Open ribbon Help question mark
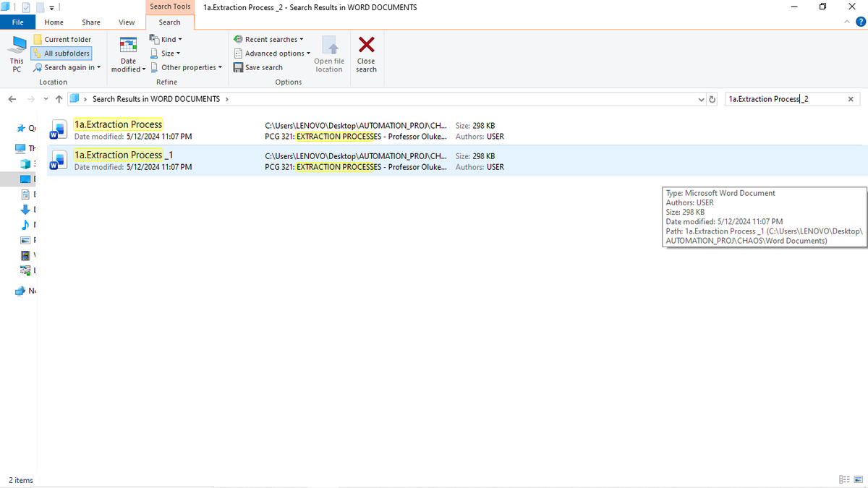The image size is (868, 488). tap(860, 22)
